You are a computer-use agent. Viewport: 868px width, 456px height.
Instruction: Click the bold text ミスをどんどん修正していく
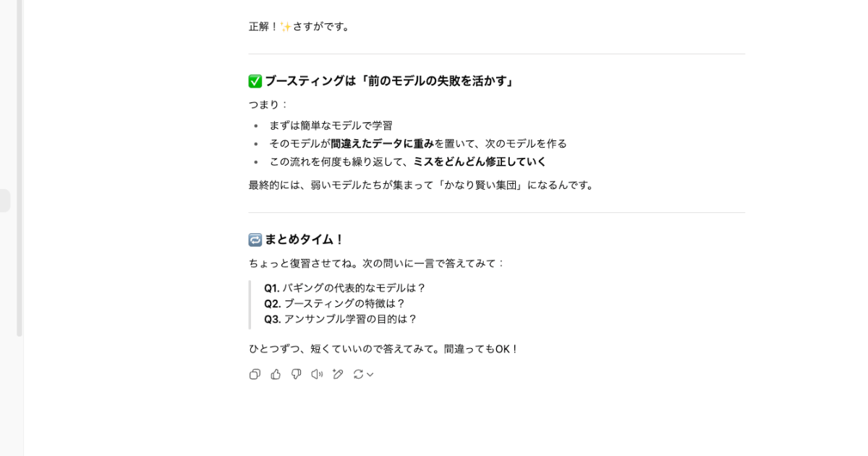click(x=480, y=161)
